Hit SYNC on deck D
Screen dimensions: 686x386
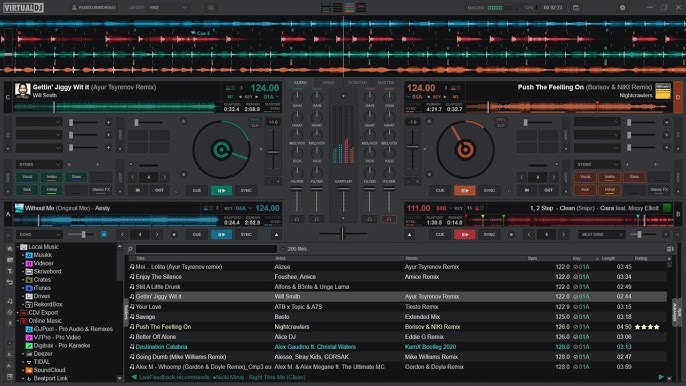(489, 190)
